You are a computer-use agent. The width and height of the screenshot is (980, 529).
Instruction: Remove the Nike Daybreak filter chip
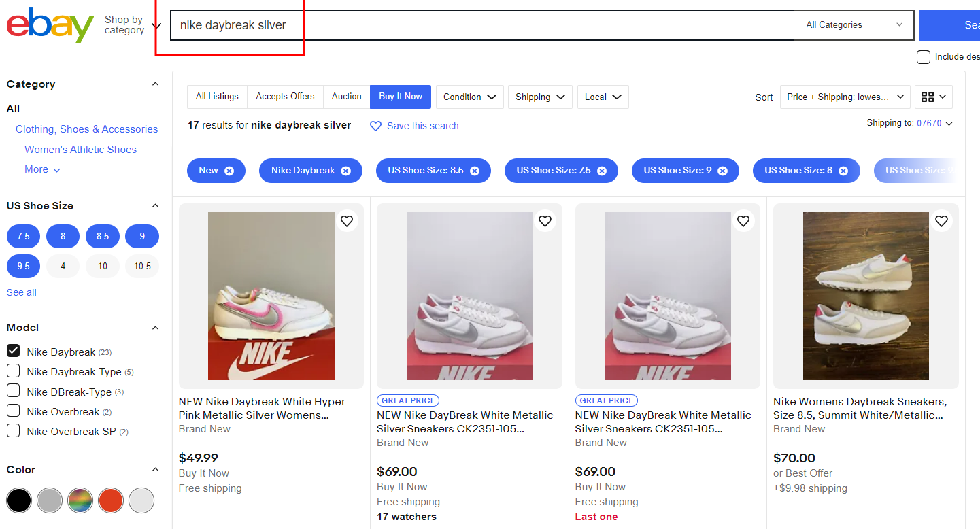point(346,171)
